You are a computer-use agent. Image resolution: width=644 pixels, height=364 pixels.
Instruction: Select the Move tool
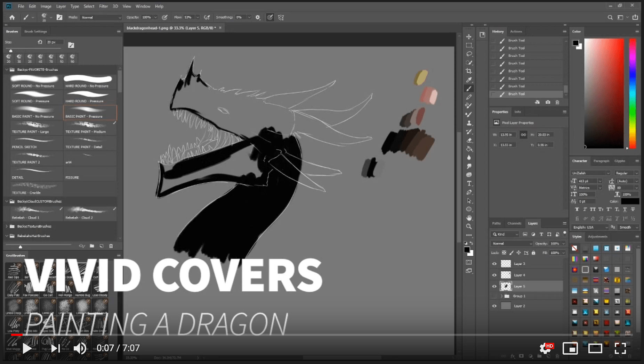pyautogui.click(x=469, y=37)
